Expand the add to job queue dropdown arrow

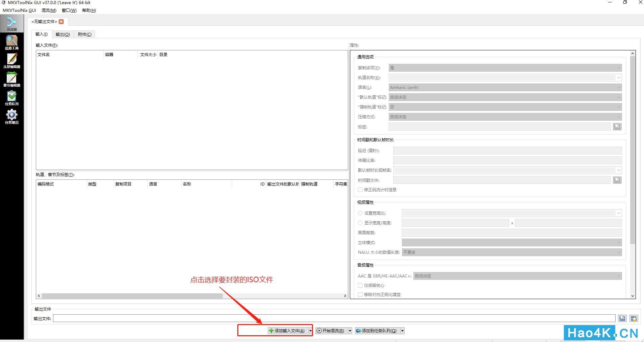click(402, 331)
